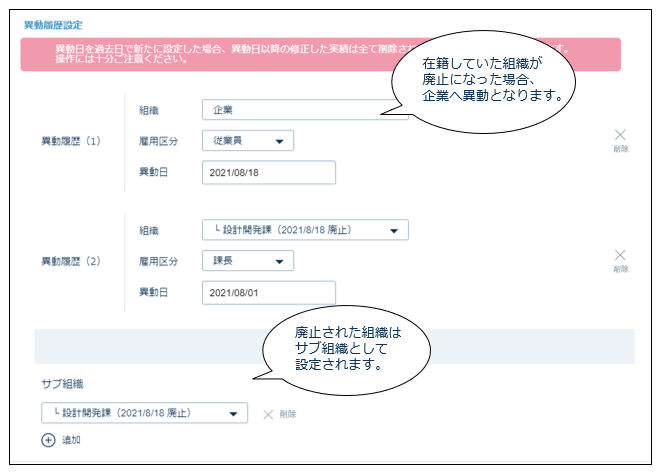665x475 pixels.
Task: Open 雇用区分 dropdown showing 課長
Action: [248, 261]
